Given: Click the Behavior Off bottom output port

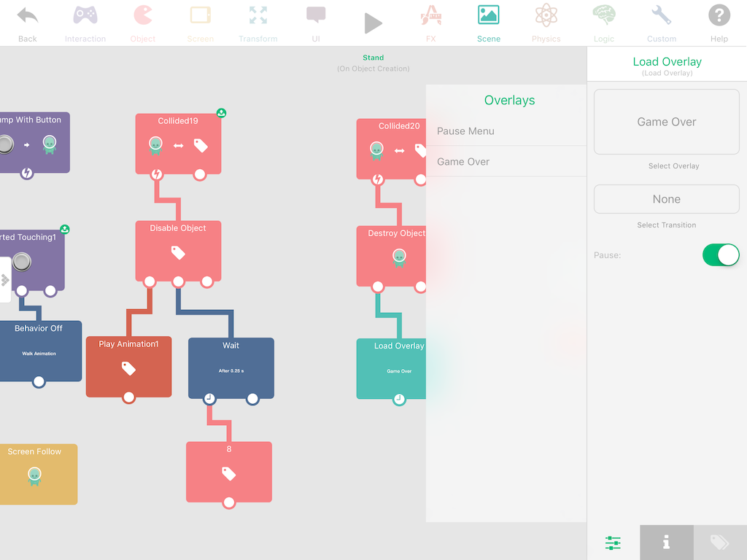Looking at the screenshot, I should (x=39, y=381).
